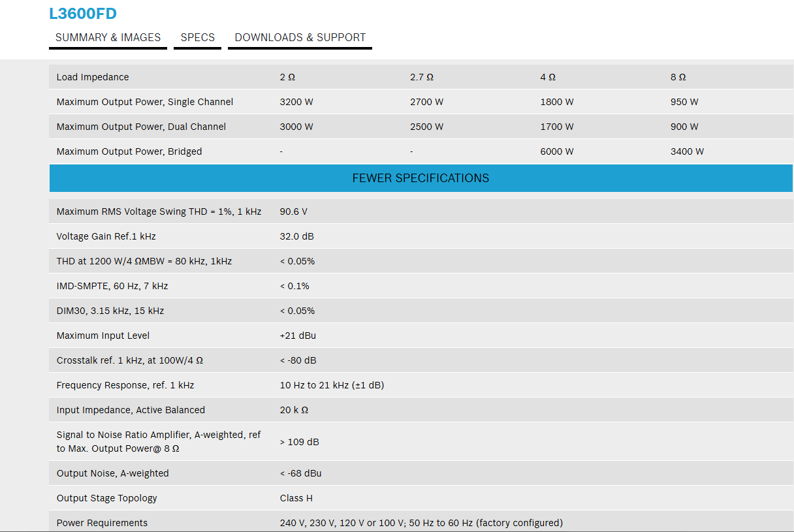Select the Load Impedance row label
Screen dimensions: 794x532
tap(93, 77)
